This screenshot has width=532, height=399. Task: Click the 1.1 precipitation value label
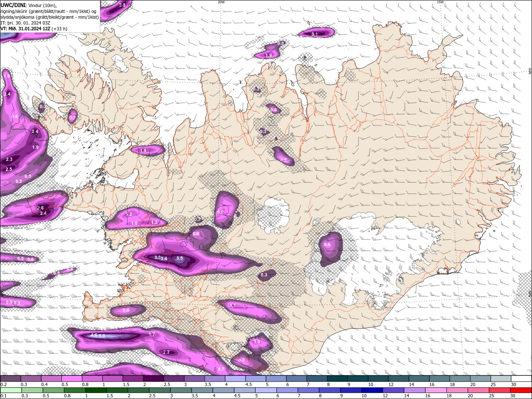(232, 305)
